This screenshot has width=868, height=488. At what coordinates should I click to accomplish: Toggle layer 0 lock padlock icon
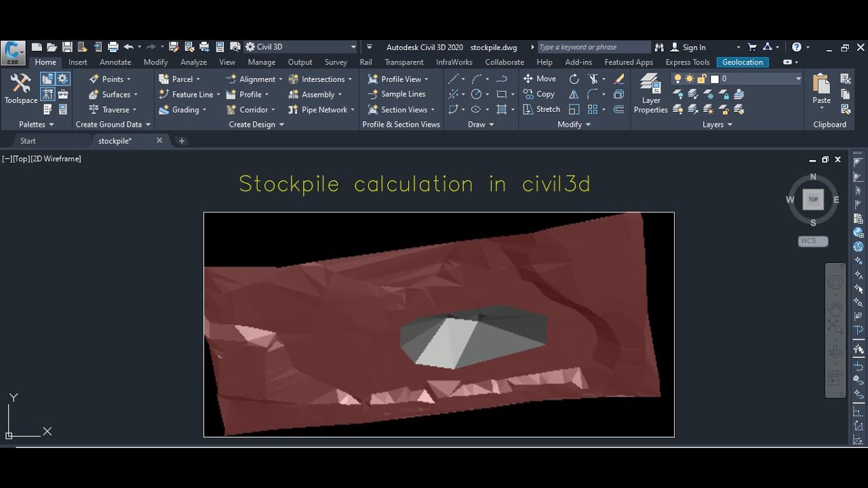(x=701, y=79)
